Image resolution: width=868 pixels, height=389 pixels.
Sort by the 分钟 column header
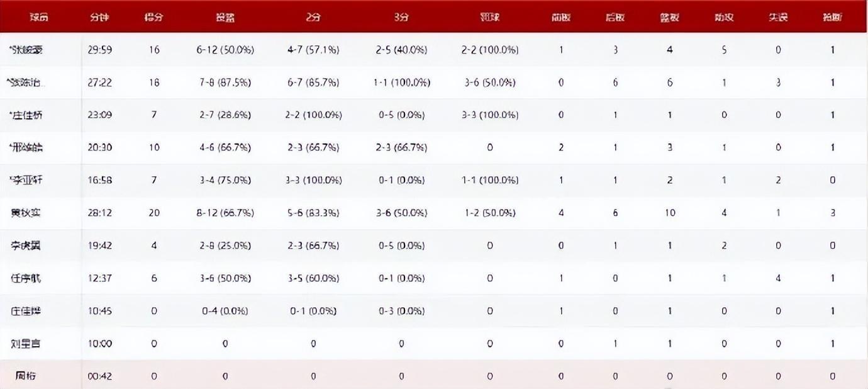[x=99, y=18]
